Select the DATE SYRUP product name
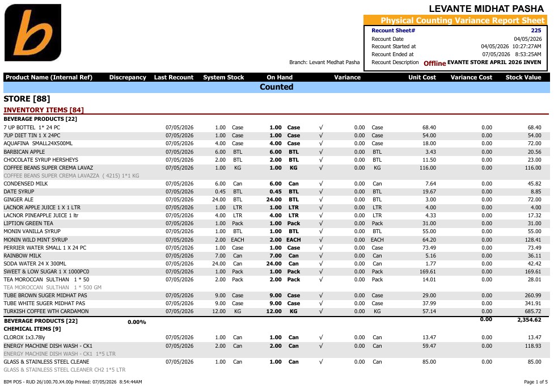Viewport: 554px width, 392px height. [x=19, y=192]
